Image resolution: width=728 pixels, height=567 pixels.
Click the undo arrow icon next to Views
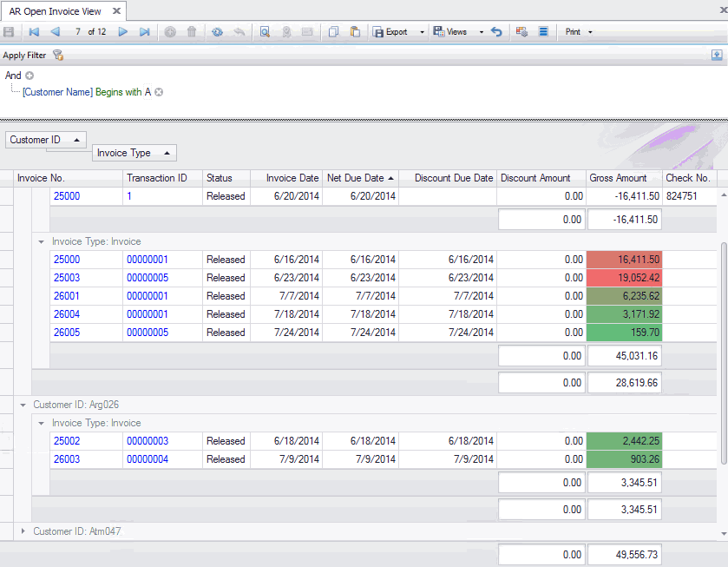(496, 32)
